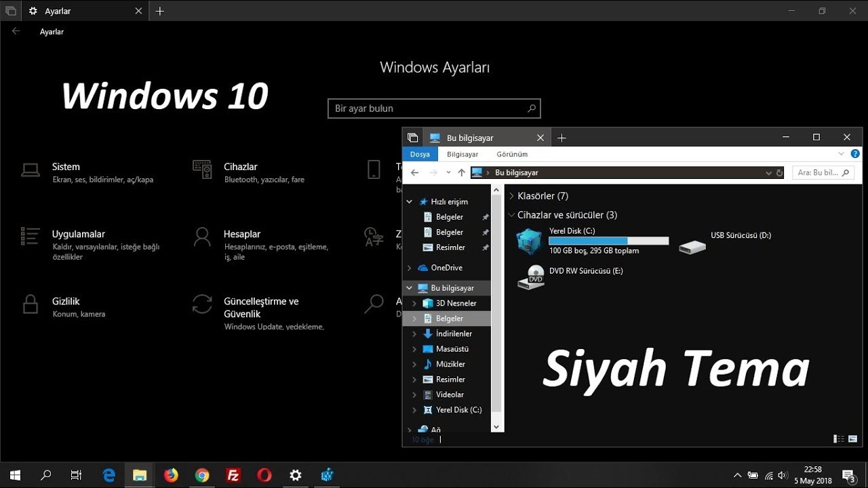This screenshot has height=488, width=868.
Task: Launch Microsoft Edge from taskbar
Action: pyautogui.click(x=108, y=475)
